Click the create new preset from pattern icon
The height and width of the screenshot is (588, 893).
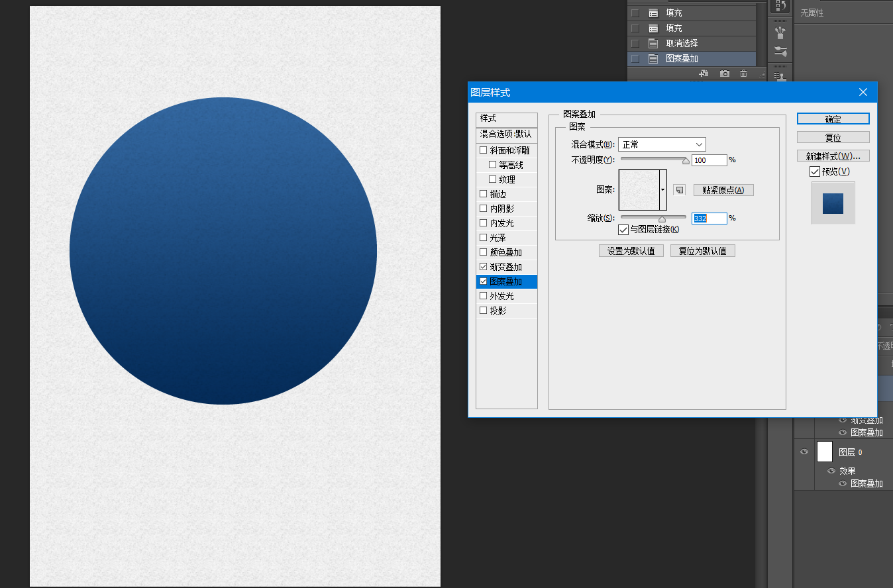[679, 190]
